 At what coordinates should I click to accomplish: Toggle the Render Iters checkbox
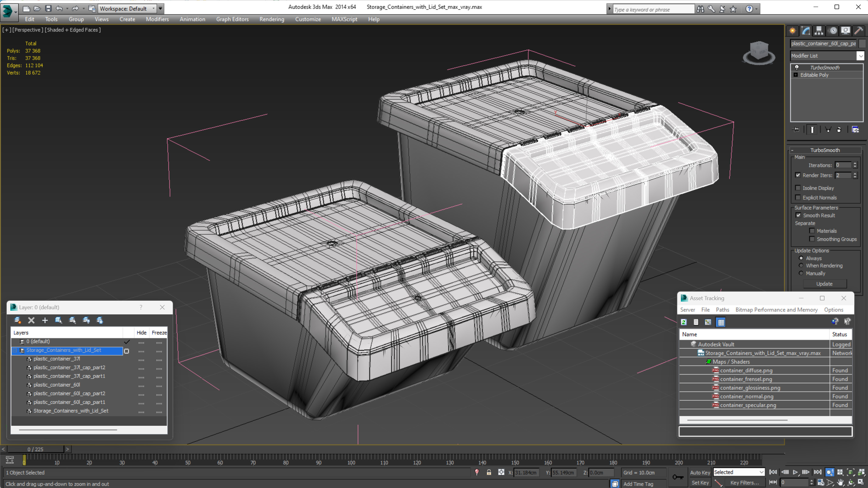(798, 175)
